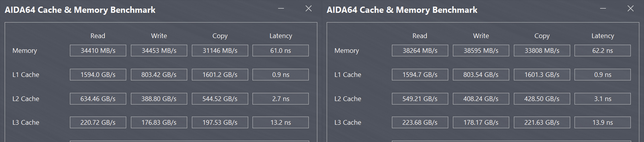The image size is (644, 142).
Task: Click the L2 Cache Read field showing 634.46 GB/s
Action: pos(98,98)
